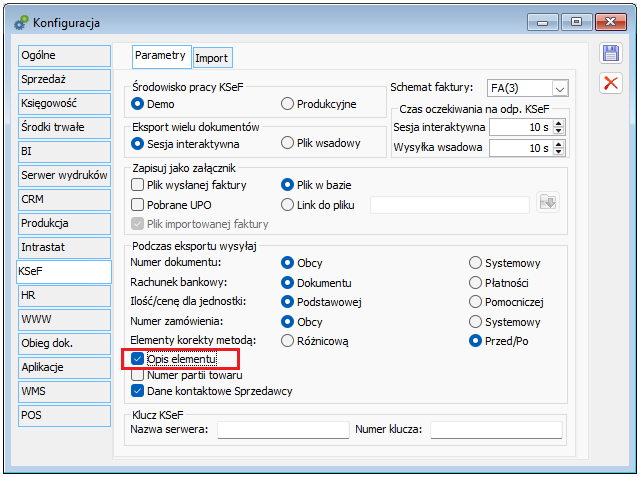The width and height of the screenshot is (641, 477).
Task: Click Wysyłka wsadowa seconds field
Action: point(521,148)
